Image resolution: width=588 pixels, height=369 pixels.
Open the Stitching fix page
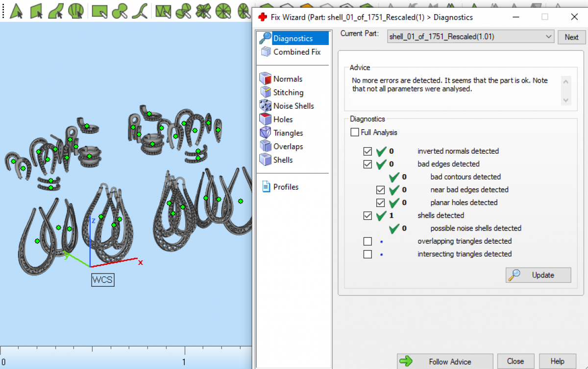pos(288,92)
